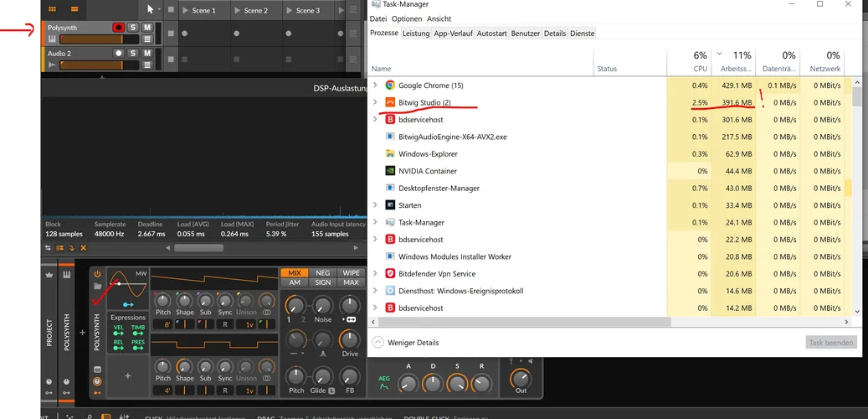Expand Diensthost: Windows-Ereignisprotokoll row
Image resolution: width=868 pixels, height=419 pixels.
click(375, 291)
